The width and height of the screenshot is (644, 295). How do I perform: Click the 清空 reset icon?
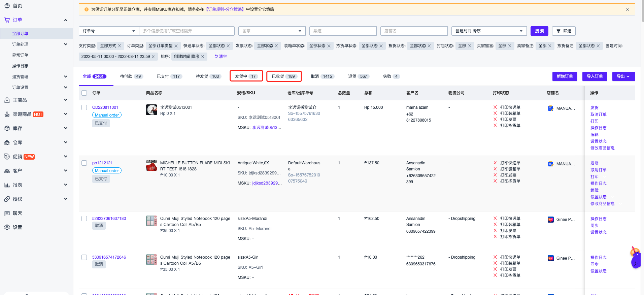coord(216,56)
